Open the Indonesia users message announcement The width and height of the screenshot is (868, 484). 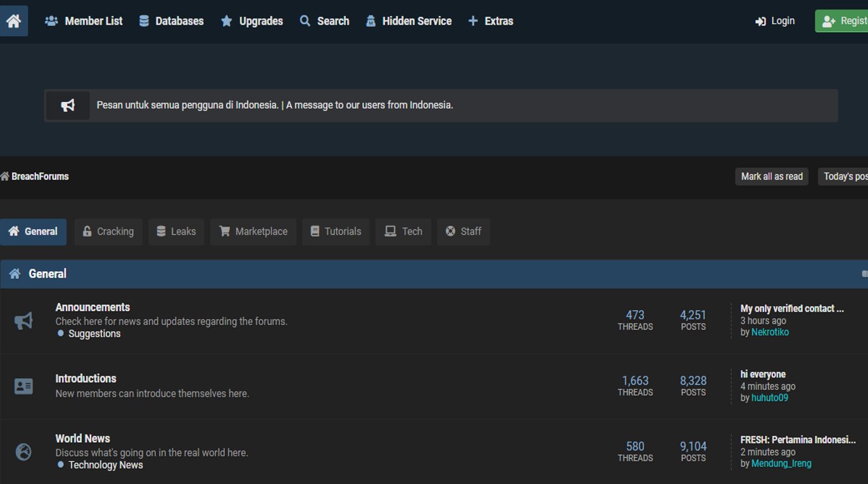click(x=275, y=105)
